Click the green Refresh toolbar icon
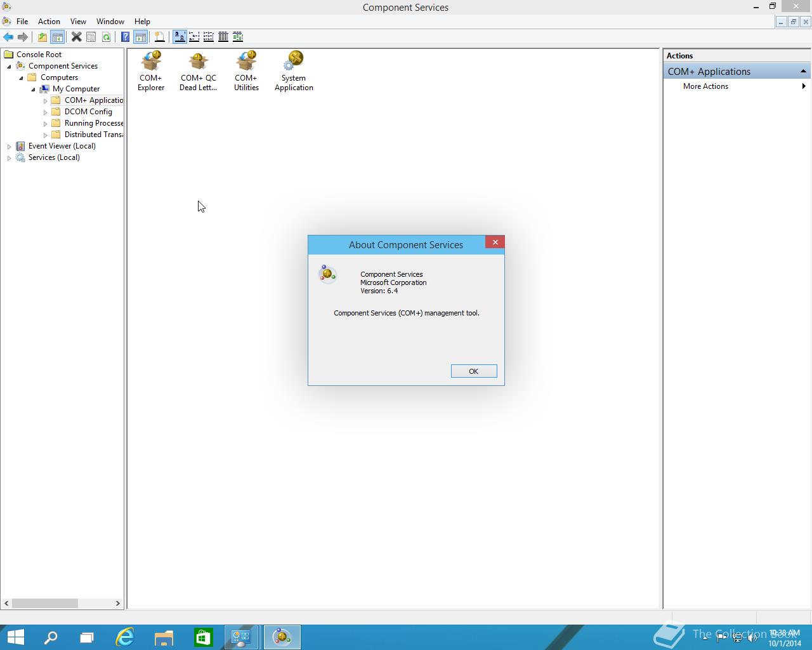The width and height of the screenshot is (812, 650). (x=106, y=37)
